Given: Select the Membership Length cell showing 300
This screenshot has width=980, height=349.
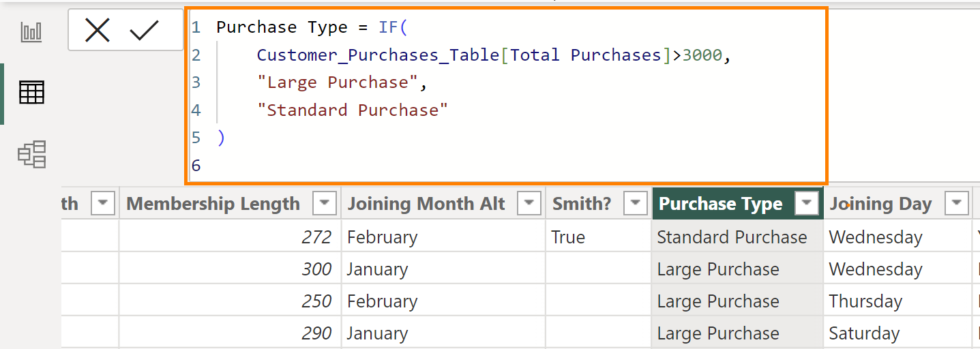Looking at the screenshot, I should [x=316, y=269].
